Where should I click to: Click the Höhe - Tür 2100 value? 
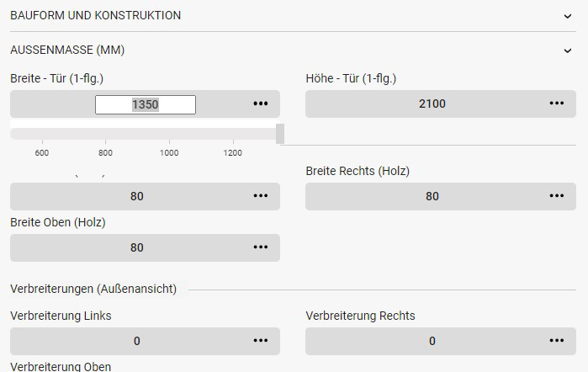coord(432,104)
